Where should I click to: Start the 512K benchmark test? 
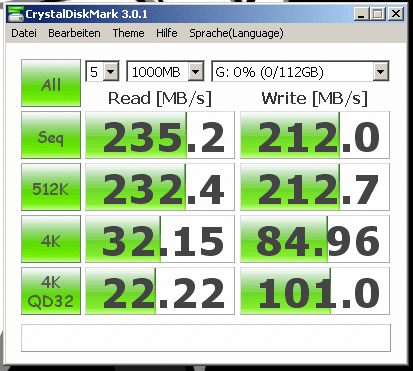click(x=51, y=187)
